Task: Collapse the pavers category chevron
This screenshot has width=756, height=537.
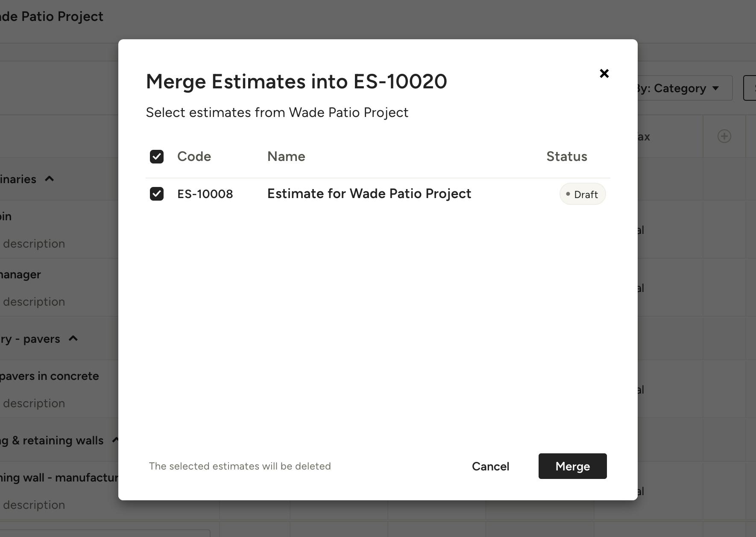Action: [x=73, y=339]
